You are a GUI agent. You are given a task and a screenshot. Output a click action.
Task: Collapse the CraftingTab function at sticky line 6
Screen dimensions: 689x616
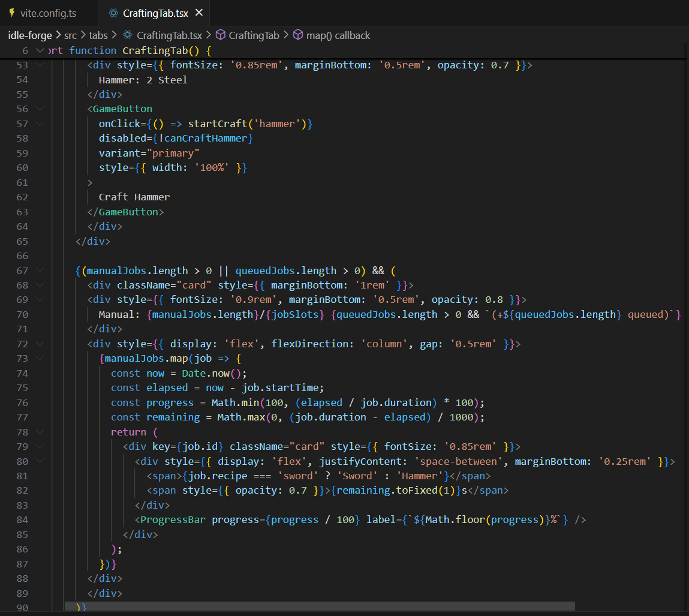(40, 50)
